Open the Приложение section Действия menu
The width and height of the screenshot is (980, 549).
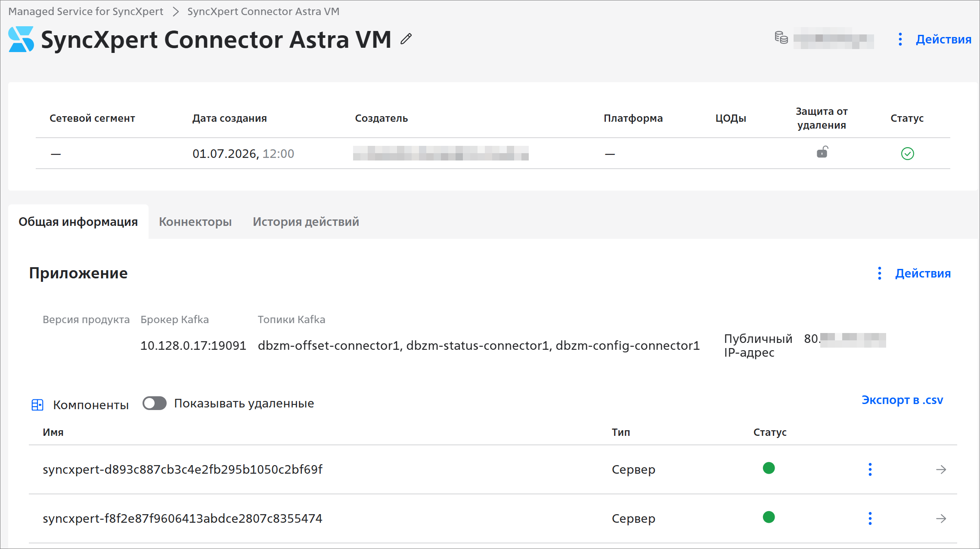[914, 273]
